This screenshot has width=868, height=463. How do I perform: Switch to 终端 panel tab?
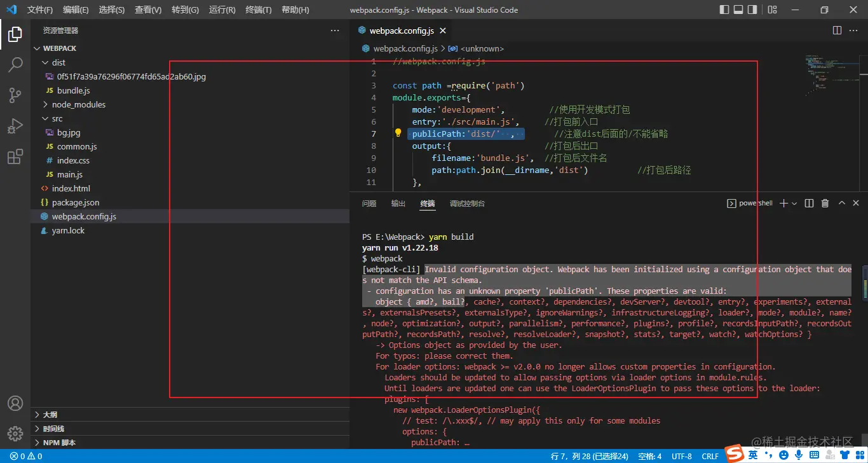click(428, 204)
